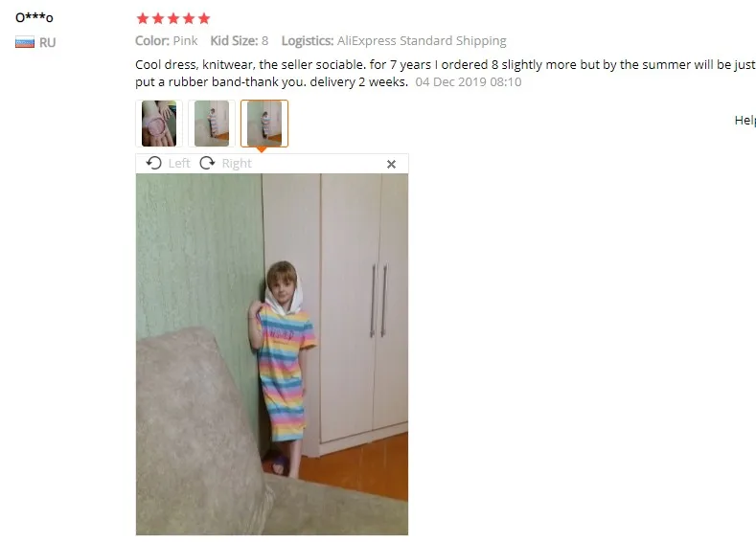Close the enlarged review photo viewer
Image resolution: width=756 pixels, height=542 pixels.
[392, 165]
